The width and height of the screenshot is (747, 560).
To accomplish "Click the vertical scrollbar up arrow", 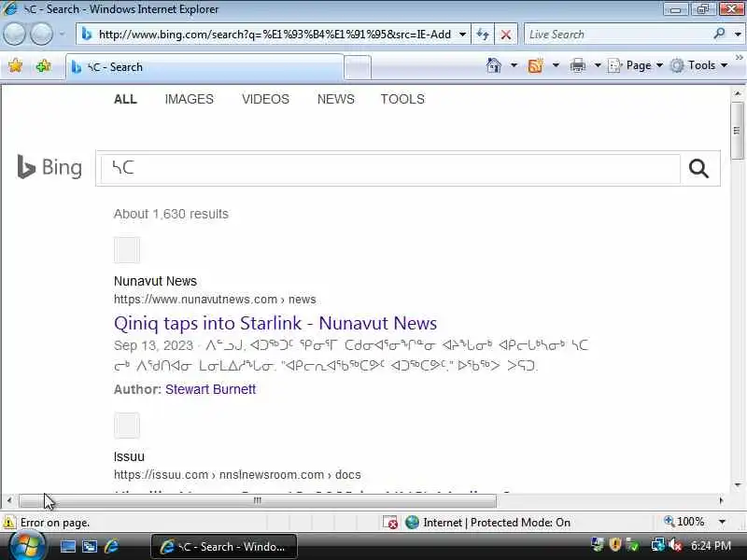I will click(738, 94).
